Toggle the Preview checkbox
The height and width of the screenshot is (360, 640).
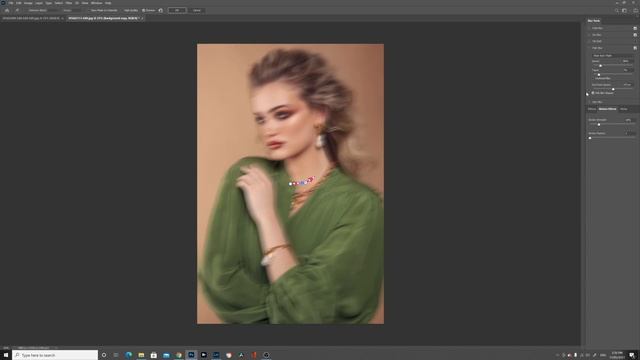(x=143, y=10)
